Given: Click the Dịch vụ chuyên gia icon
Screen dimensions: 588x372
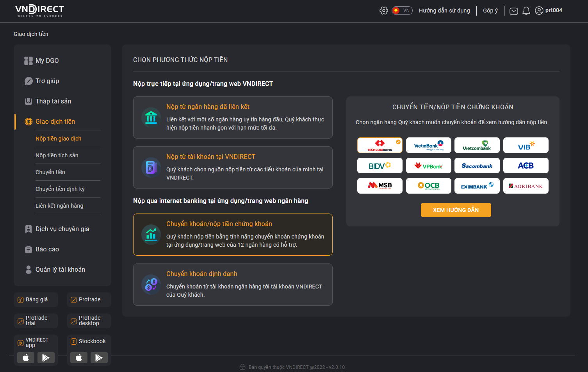Looking at the screenshot, I should (x=29, y=229).
